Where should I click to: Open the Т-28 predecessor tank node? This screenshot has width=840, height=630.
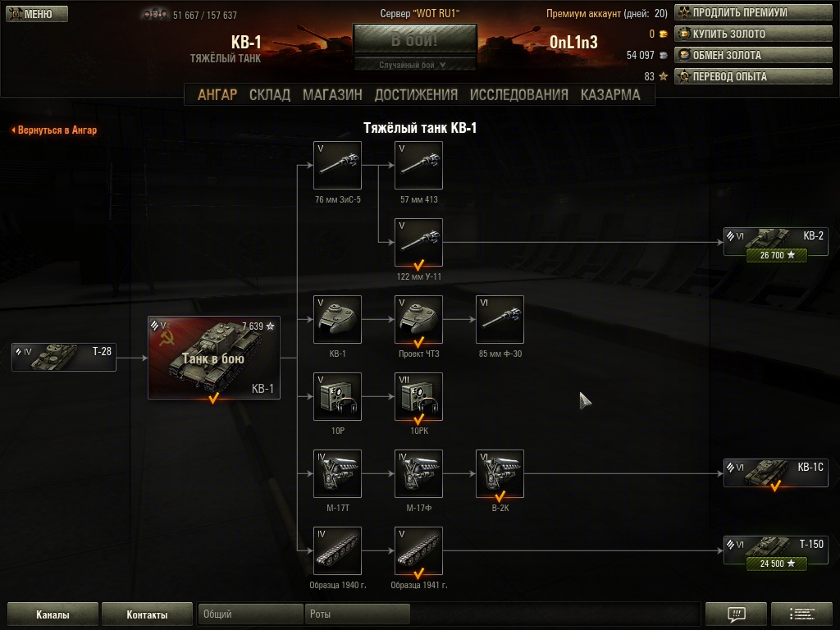64,358
